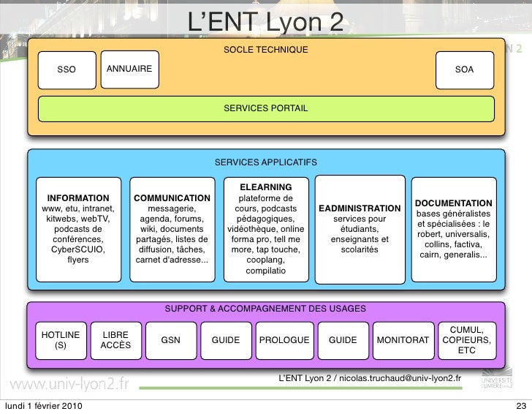
Task: Open the DOCUMENTATION box
Action: [454, 229]
